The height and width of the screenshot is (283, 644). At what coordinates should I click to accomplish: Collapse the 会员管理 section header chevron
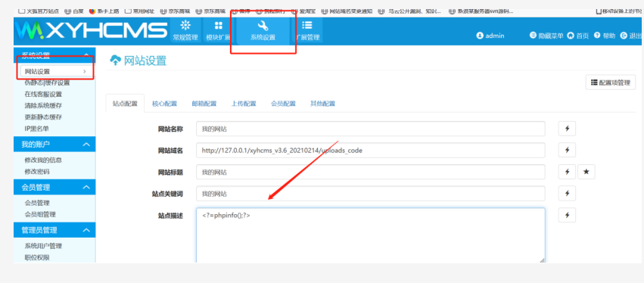pyautogui.click(x=86, y=188)
